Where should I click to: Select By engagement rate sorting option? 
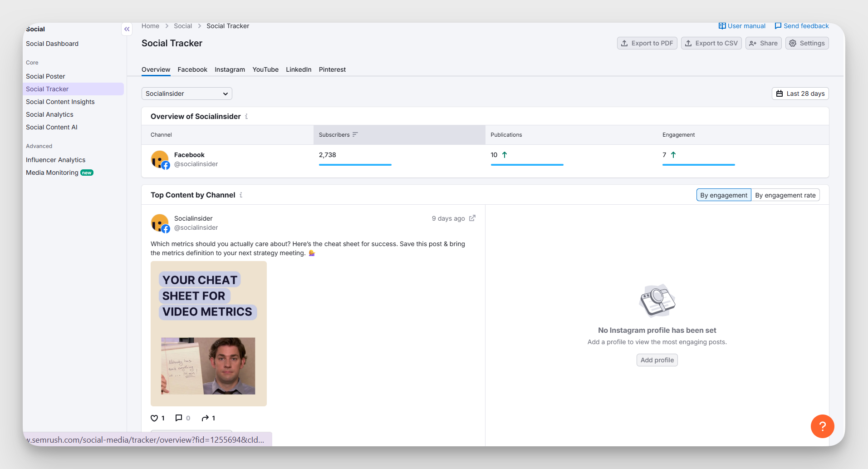point(785,195)
